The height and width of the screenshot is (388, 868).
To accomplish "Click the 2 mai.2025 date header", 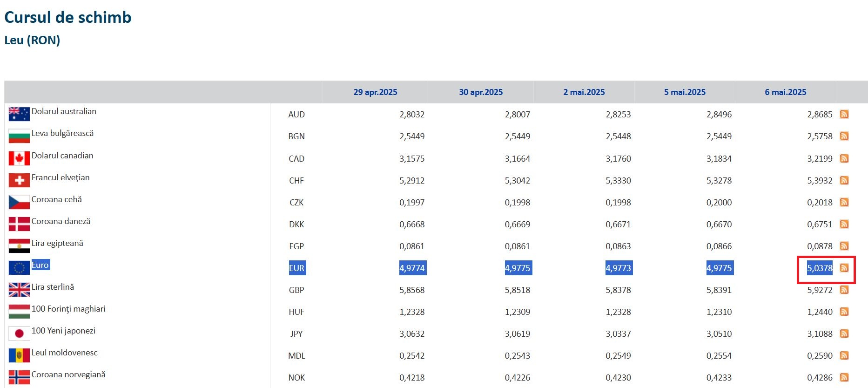I will pos(584,92).
